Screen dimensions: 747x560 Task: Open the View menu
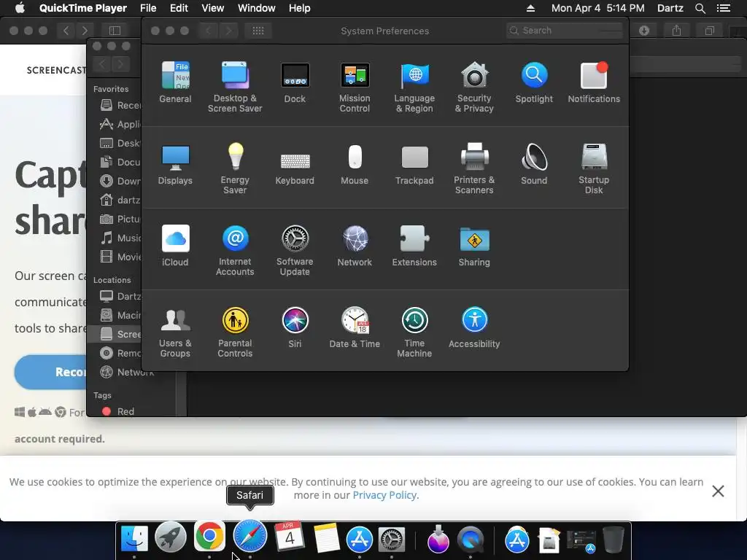pyautogui.click(x=212, y=8)
